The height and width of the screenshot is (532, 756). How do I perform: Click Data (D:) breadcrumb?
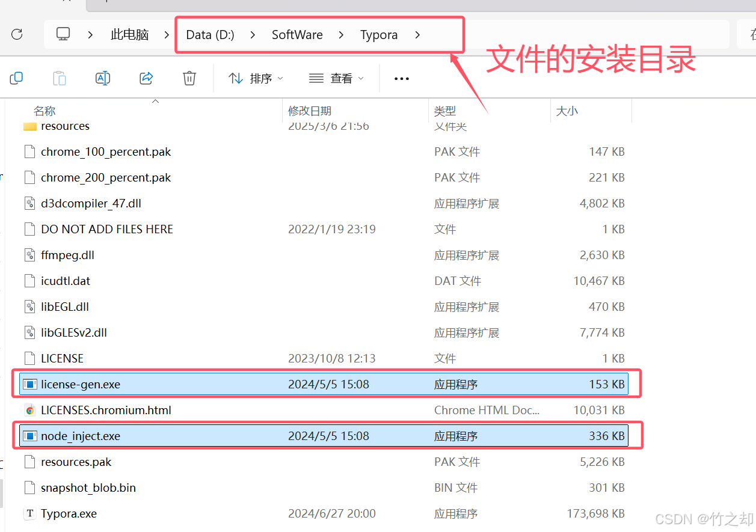pos(210,35)
